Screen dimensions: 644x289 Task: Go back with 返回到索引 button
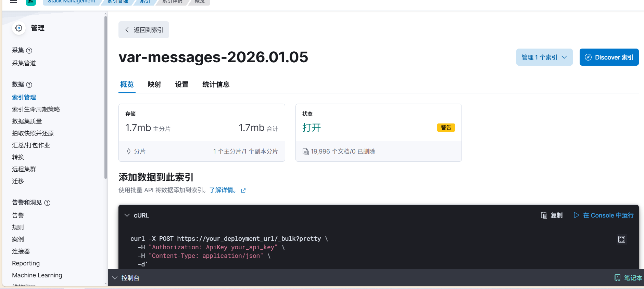coord(144,30)
